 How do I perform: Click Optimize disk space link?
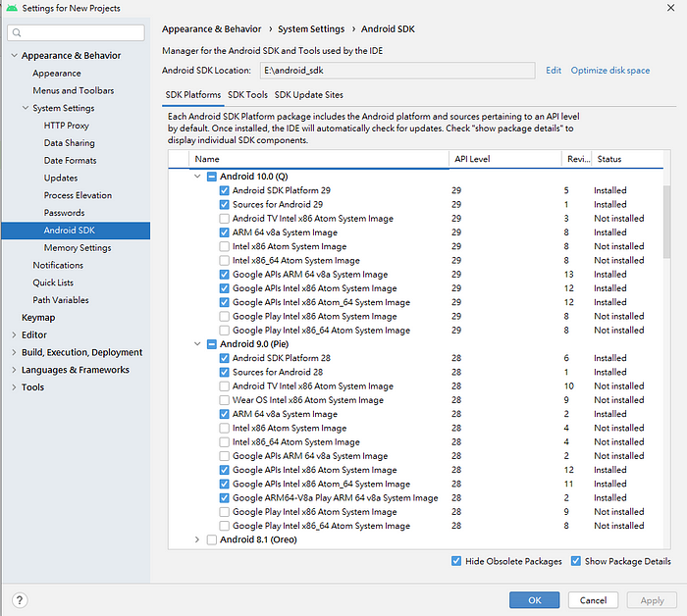point(609,71)
